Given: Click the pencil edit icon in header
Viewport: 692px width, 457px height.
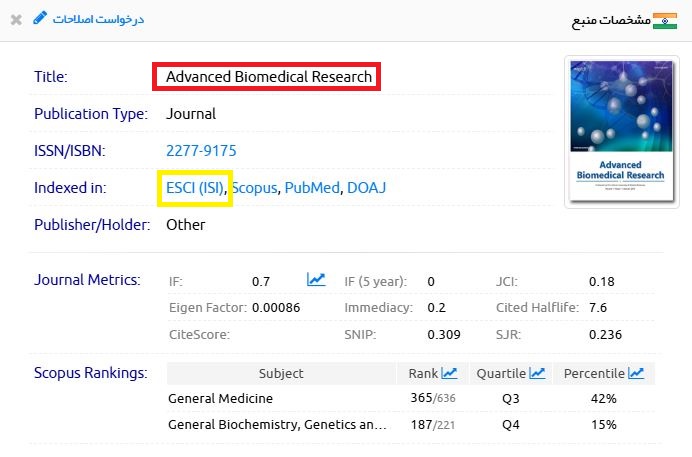Looking at the screenshot, I should [39, 18].
